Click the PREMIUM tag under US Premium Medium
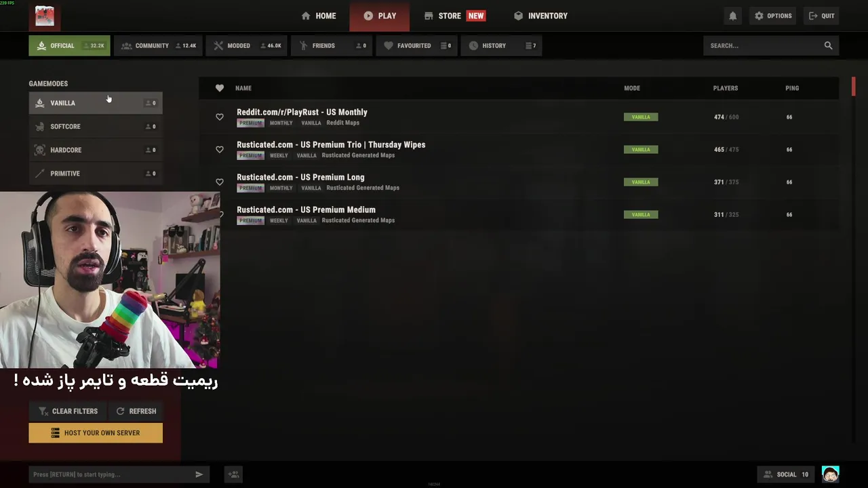The image size is (868, 488). pyautogui.click(x=250, y=221)
